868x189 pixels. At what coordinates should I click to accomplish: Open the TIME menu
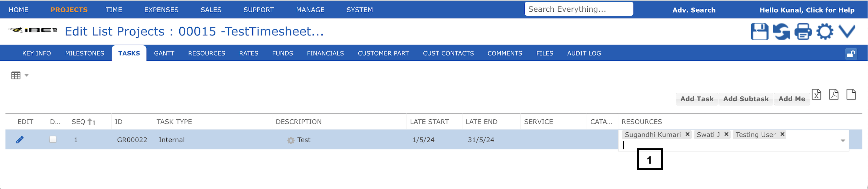(114, 10)
